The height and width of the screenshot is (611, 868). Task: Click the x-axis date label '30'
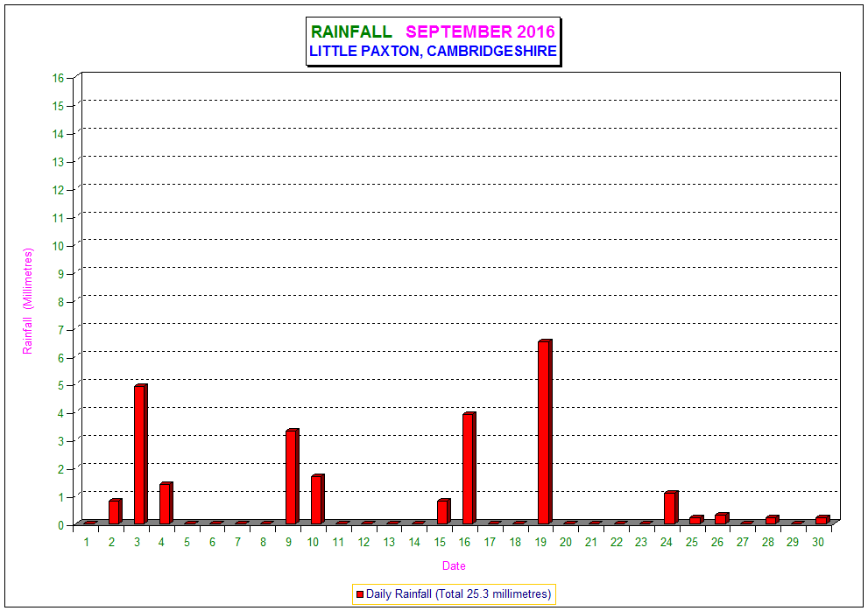pyautogui.click(x=818, y=543)
